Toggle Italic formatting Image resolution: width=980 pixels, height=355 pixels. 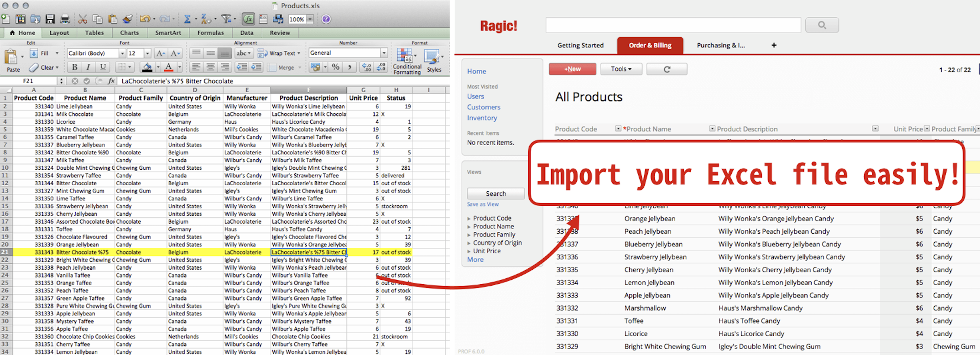click(x=88, y=67)
